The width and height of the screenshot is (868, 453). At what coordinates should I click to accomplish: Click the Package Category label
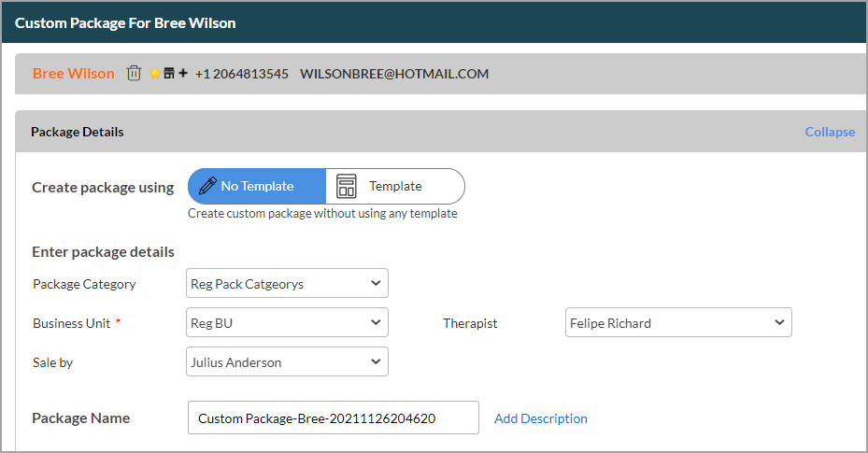[84, 284]
